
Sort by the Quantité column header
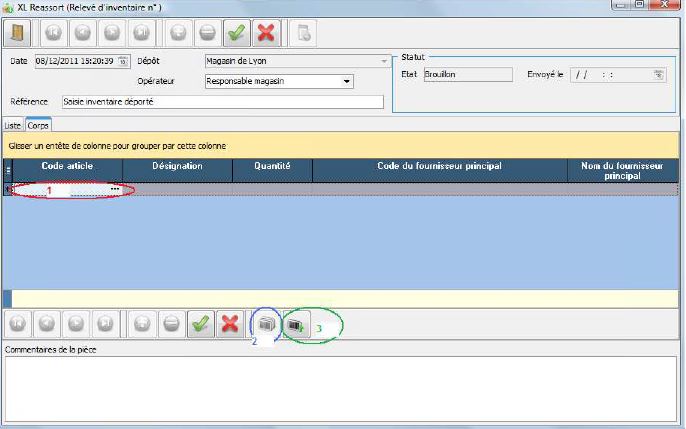[272, 166]
